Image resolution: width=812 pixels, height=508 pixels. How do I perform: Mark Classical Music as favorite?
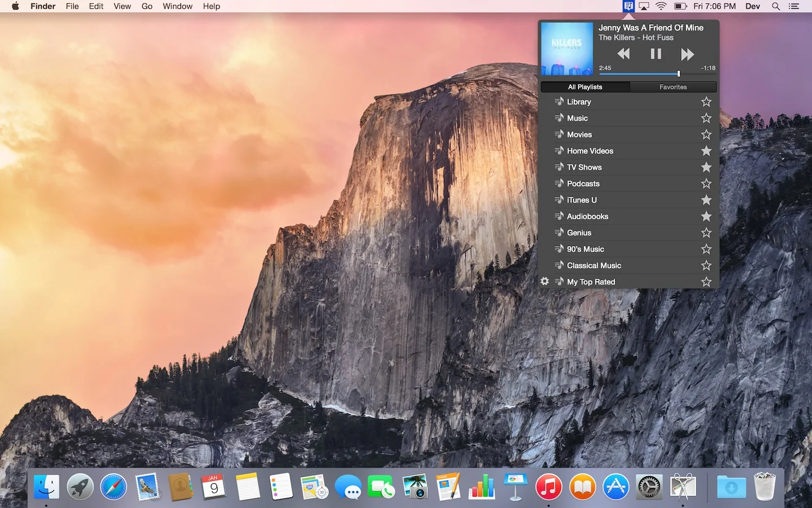point(706,265)
